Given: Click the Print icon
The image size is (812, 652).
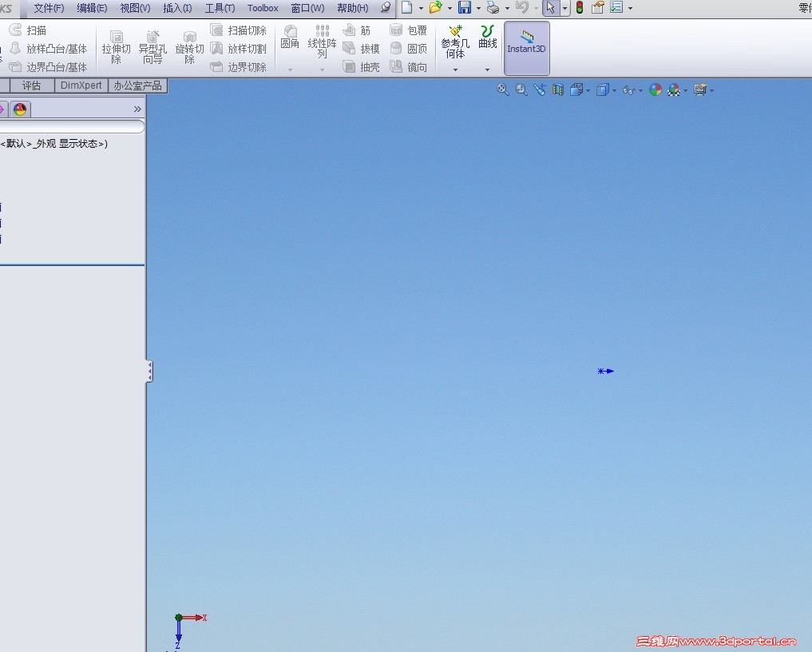Looking at the screenshot, I should [x=493, y=7].
